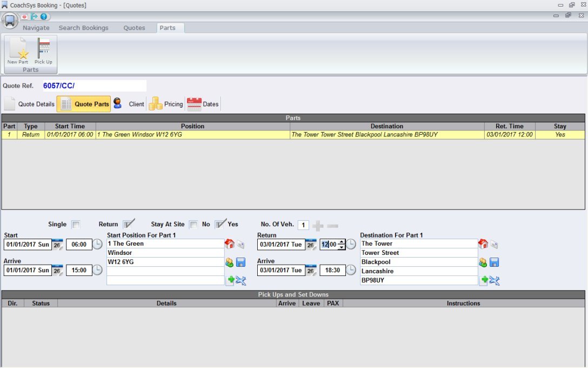The image size is (588, 368).
Task: Click the Destination column header in Parts
Action: (x=387, y=126)
